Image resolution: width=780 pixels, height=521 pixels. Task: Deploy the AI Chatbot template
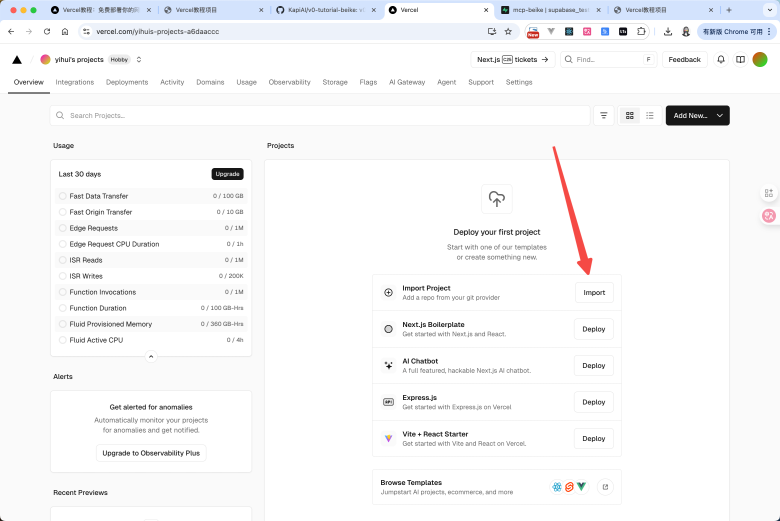pos(593,366)
